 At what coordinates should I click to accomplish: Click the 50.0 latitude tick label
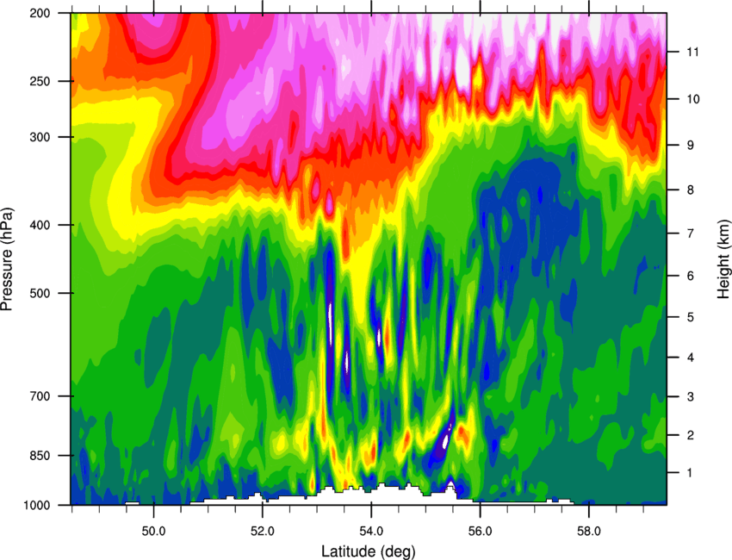[x=153, y=531]
